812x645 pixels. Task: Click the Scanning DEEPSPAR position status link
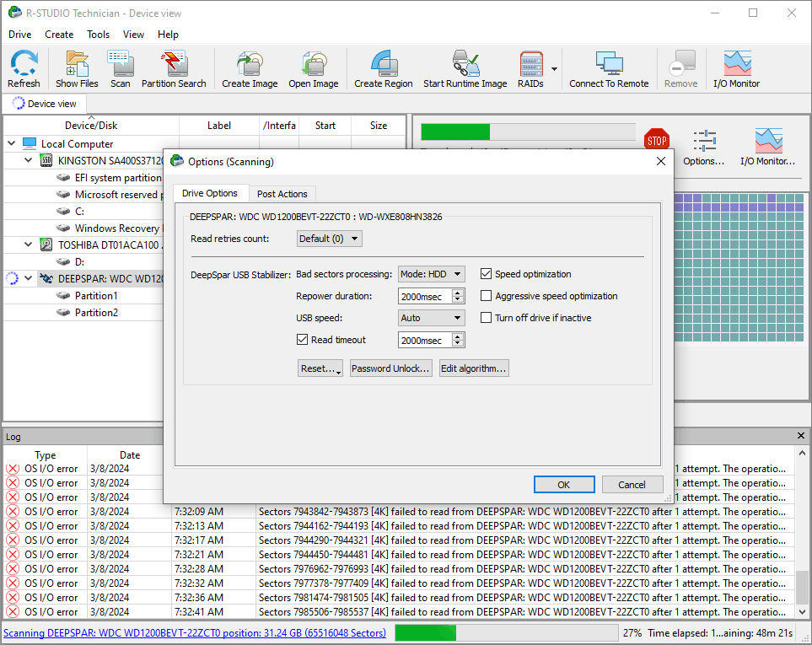point(195,632)
